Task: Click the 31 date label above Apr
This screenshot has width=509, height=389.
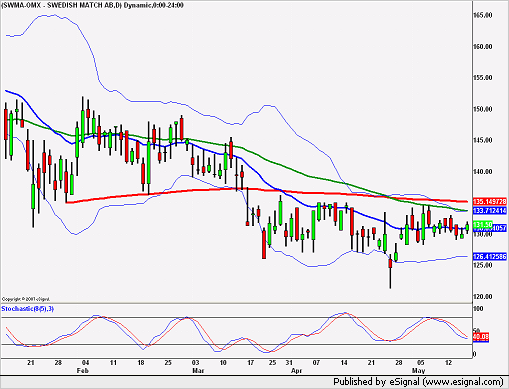Action: pyautogui.click(x=289, y=363)
